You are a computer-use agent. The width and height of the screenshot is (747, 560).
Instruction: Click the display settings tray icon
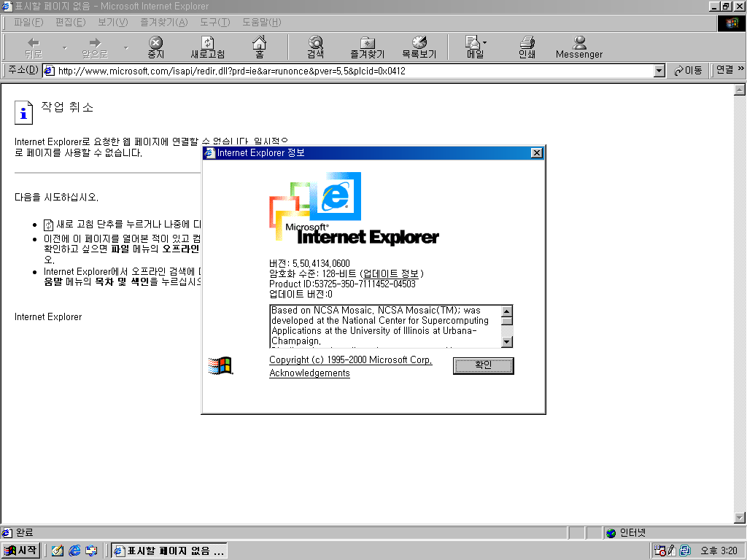tap(685, 551)
